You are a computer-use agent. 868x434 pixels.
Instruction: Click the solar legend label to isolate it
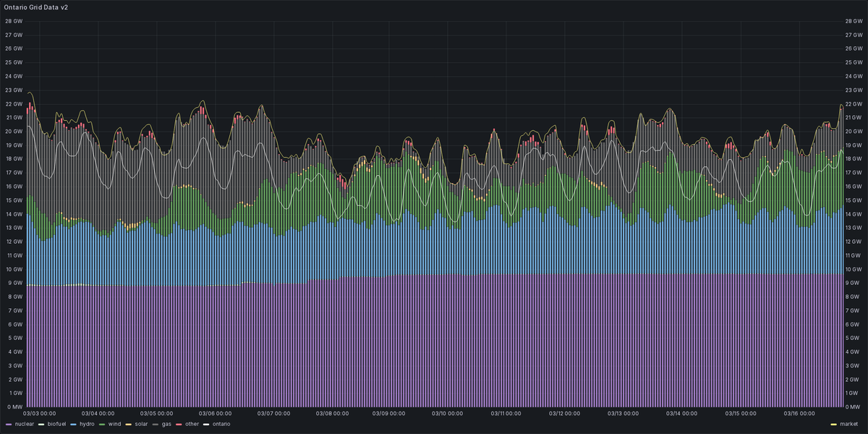pyautogui.click(x=140, y=424)
